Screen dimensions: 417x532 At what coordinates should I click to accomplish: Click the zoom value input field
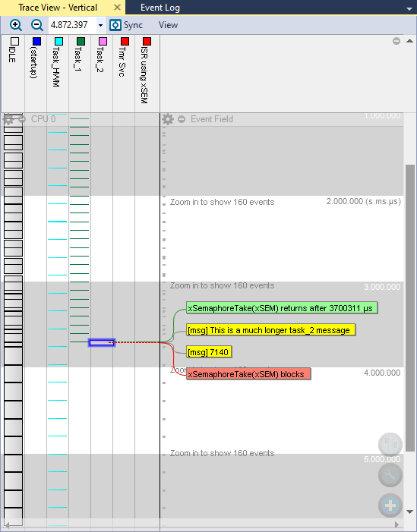click(72, 25)
